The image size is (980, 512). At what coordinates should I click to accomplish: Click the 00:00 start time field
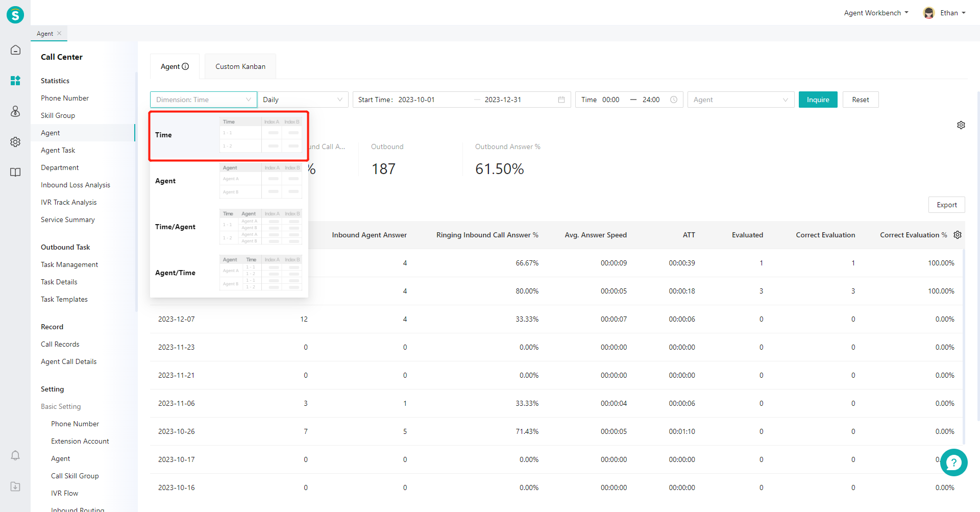click(611, 100)
